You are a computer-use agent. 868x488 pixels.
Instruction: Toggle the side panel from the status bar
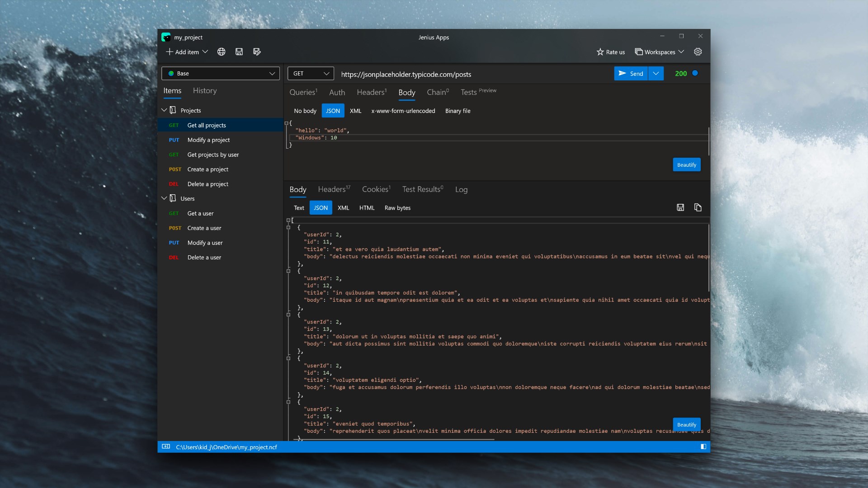tap(703, 446)
